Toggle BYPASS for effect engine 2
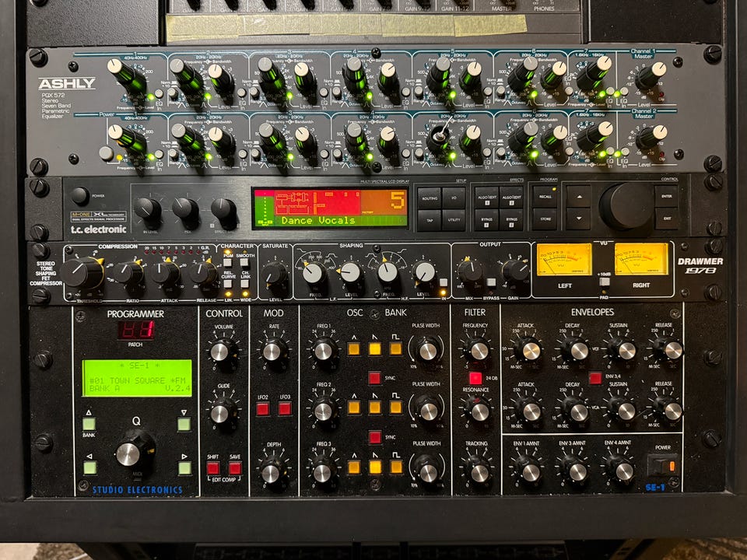Viewport: 747px width, 560px height. tap(510, 220)
